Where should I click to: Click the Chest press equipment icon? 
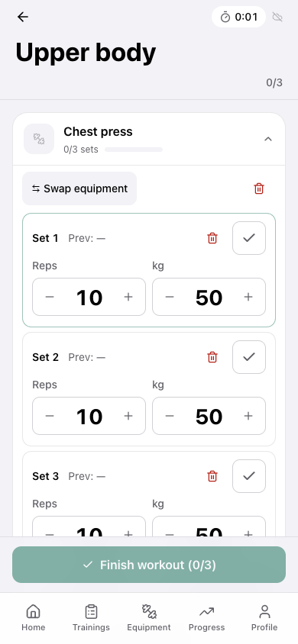coord(39,139)
